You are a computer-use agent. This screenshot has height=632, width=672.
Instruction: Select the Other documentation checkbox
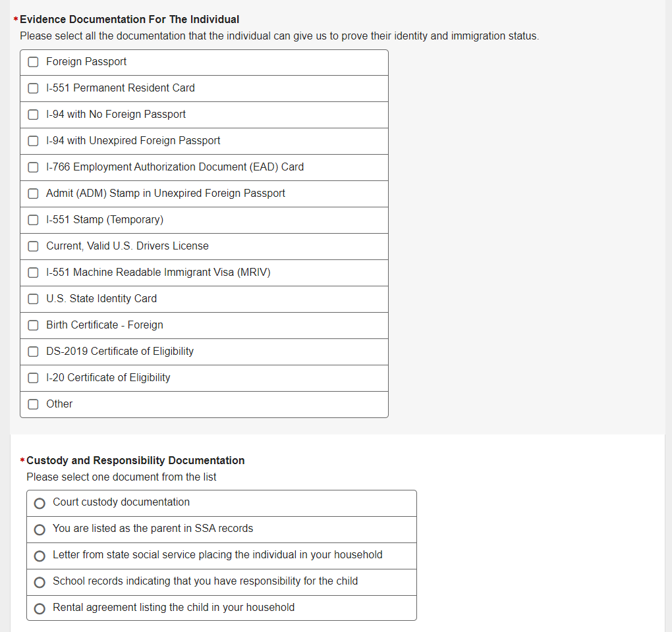click(33, 404)
